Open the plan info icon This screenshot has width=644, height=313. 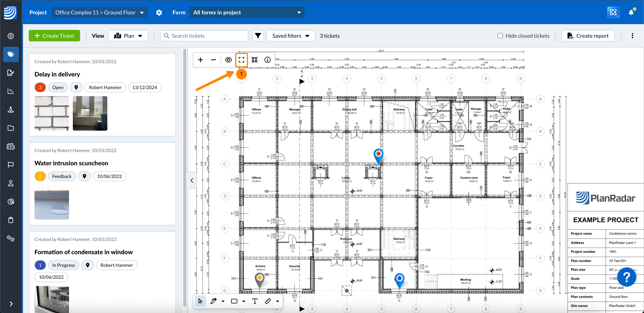267,60
